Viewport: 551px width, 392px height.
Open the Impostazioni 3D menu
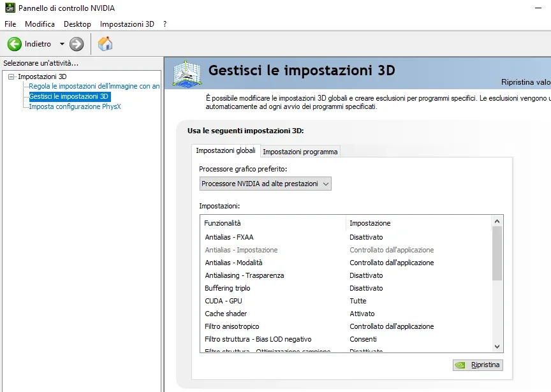(127, 24)
